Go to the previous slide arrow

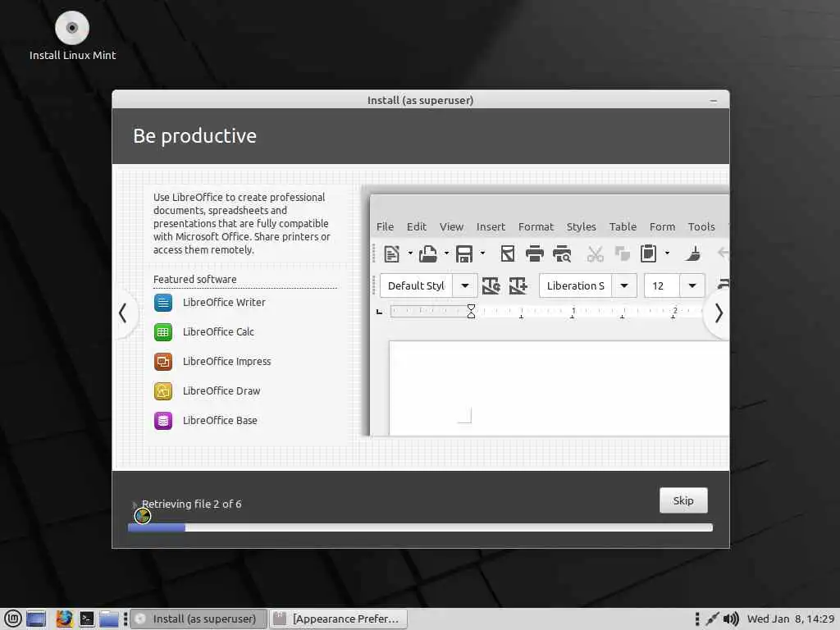(x=123, y=313)
